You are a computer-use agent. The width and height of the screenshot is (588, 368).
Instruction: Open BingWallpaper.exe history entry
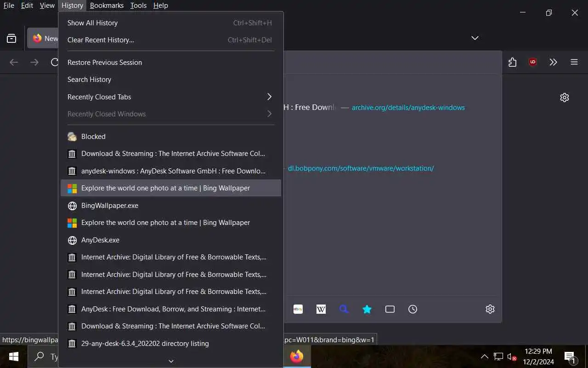tap(171, 206)
